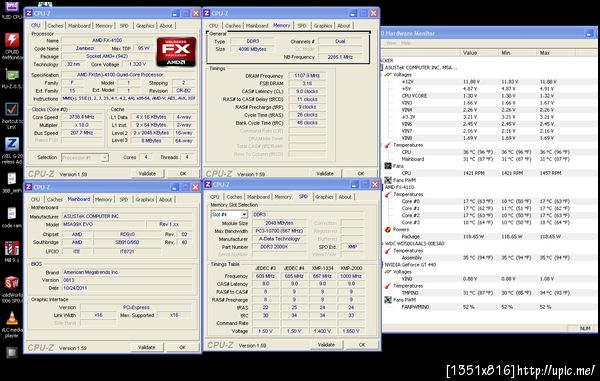Click the Temperatures thermometer icon under WDC drive
This screenshot has height=381, width=600.
coord(388,251)
